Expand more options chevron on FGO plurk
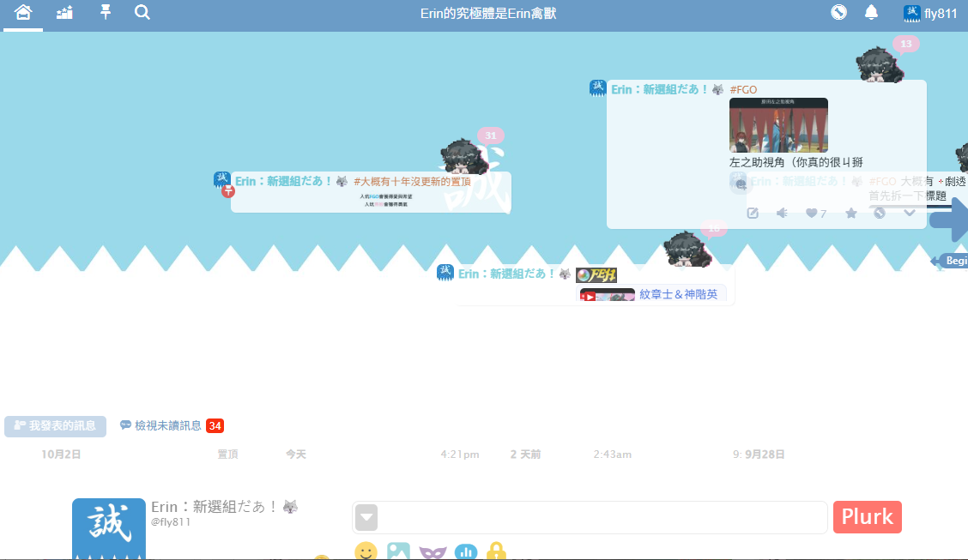The height and width of the screenshot is (560, 968). [x=910, y=214]
